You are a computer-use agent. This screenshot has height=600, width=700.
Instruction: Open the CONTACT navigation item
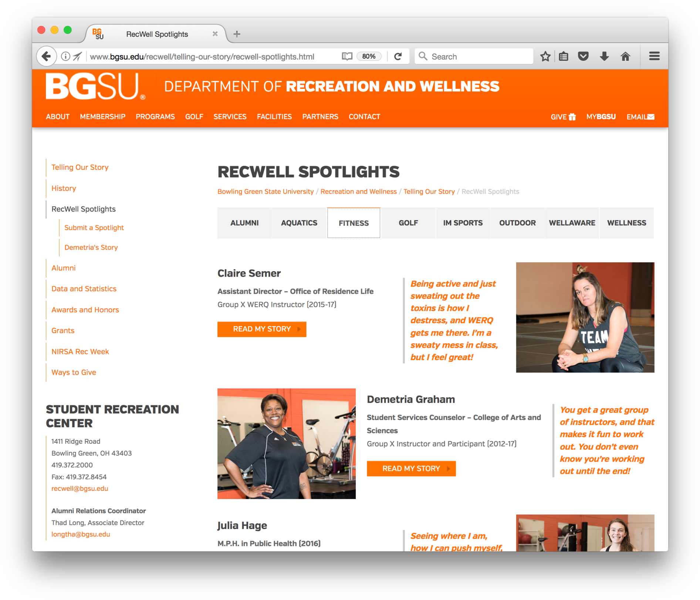pyautogui.click(x=364, y=117)
